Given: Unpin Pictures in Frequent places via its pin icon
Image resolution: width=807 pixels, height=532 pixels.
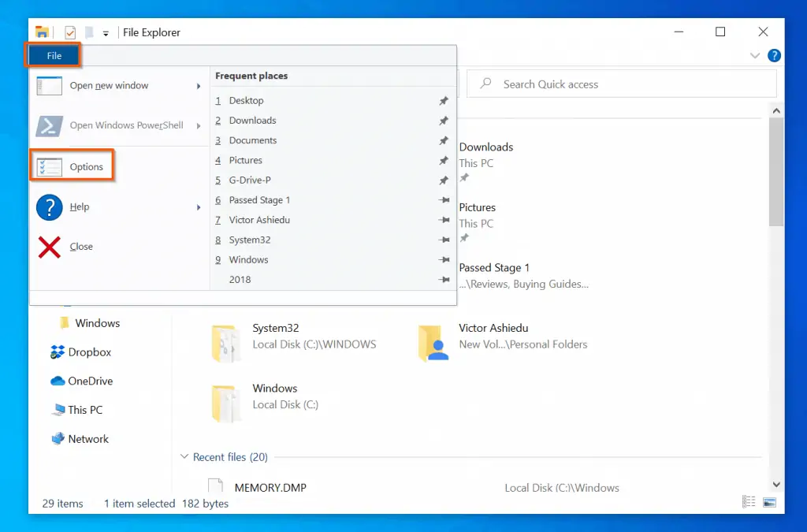Looking at the screenshot, I should pyautogui.click(x=444, y=161).
